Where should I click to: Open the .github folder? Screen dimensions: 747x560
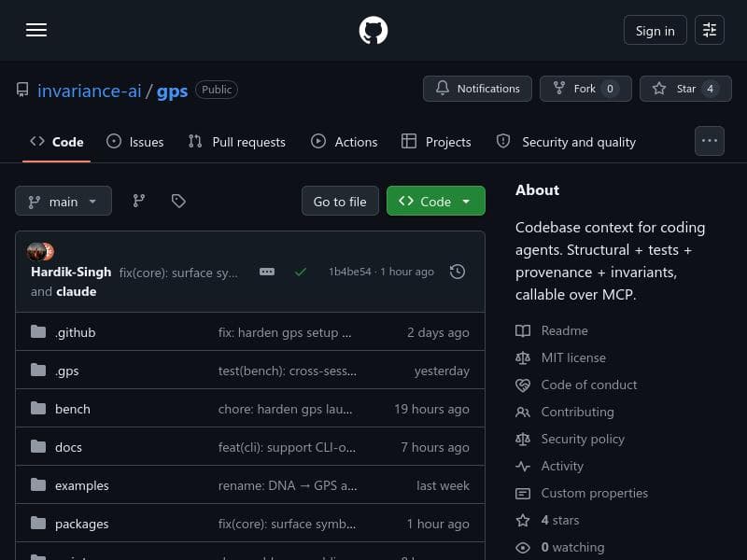click(x=76, y=332)
